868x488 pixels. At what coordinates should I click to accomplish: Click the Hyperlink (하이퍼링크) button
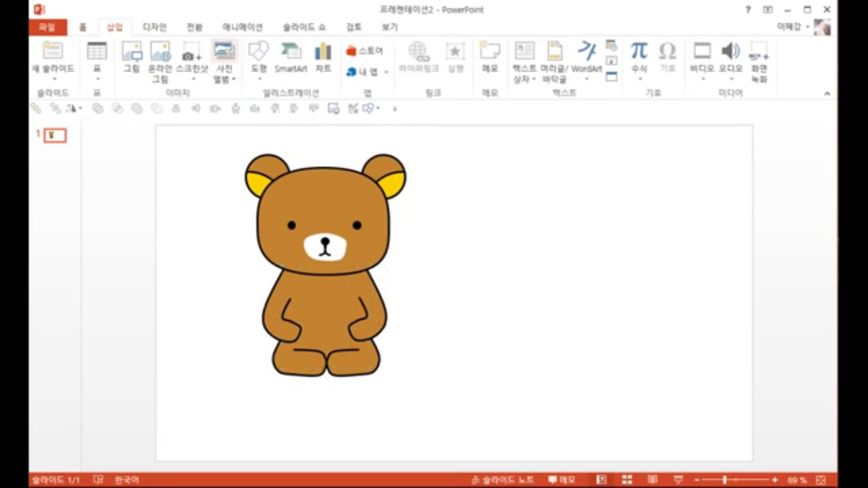418,58
